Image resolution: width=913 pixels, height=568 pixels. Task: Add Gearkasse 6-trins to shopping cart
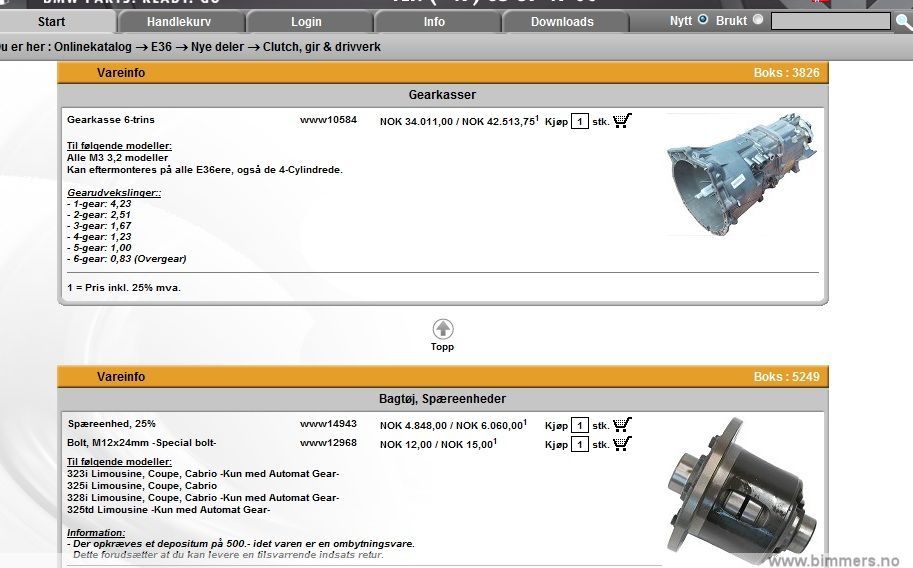tap(622, 121)
